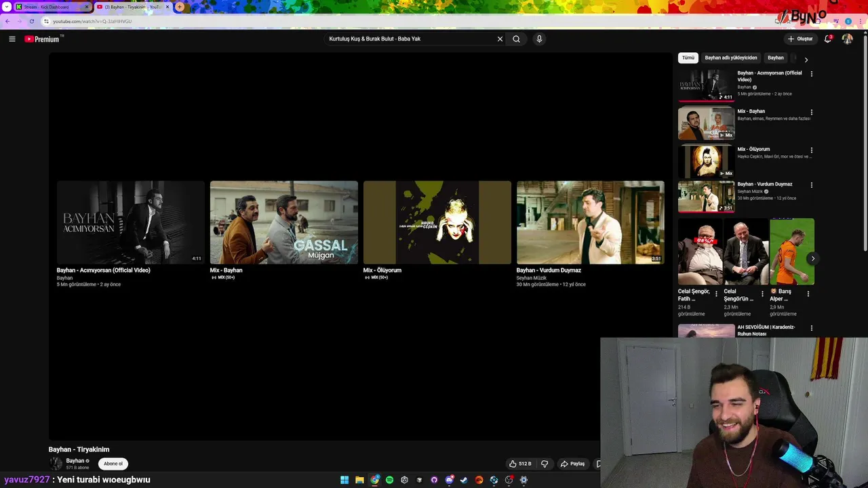The height and width of the screenshot is (488, 868).
Task: Open options for AH SEVDİĞUM sidebar video
Action: pos(812,329)
